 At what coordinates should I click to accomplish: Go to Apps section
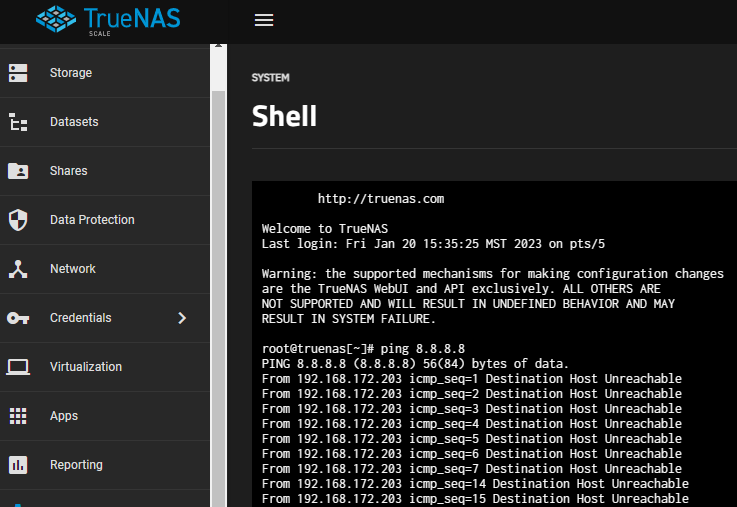[105, 416]
